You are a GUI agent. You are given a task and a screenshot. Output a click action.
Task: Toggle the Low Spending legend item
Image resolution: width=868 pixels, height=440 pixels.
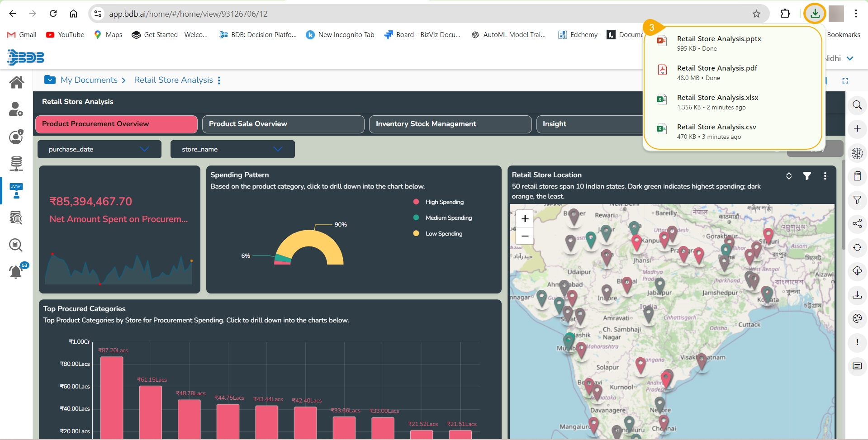point(443,234)
